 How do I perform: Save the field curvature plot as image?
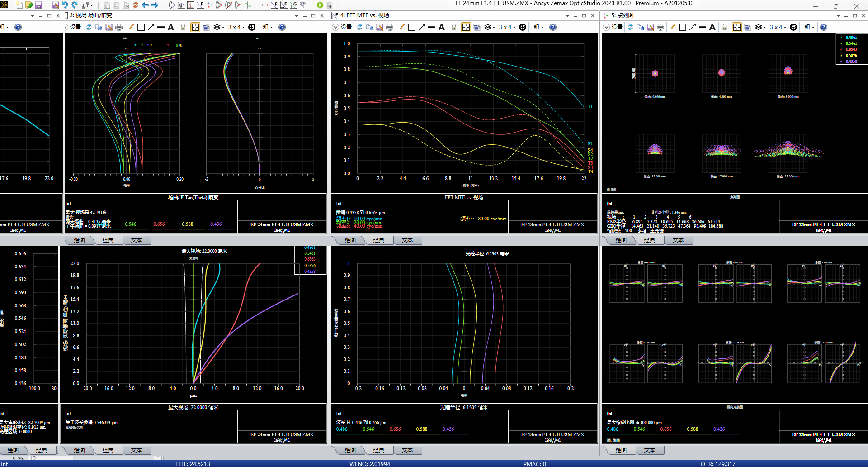109,27
